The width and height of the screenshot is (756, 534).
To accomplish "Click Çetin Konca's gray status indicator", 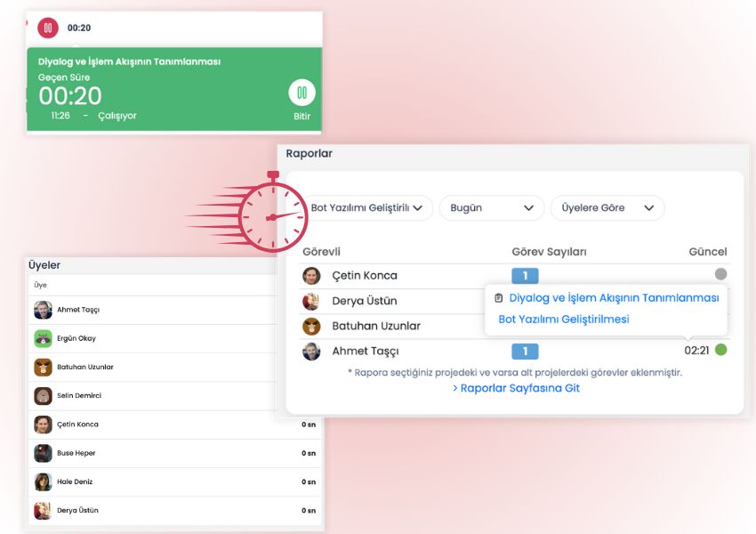I will point(720,275).
